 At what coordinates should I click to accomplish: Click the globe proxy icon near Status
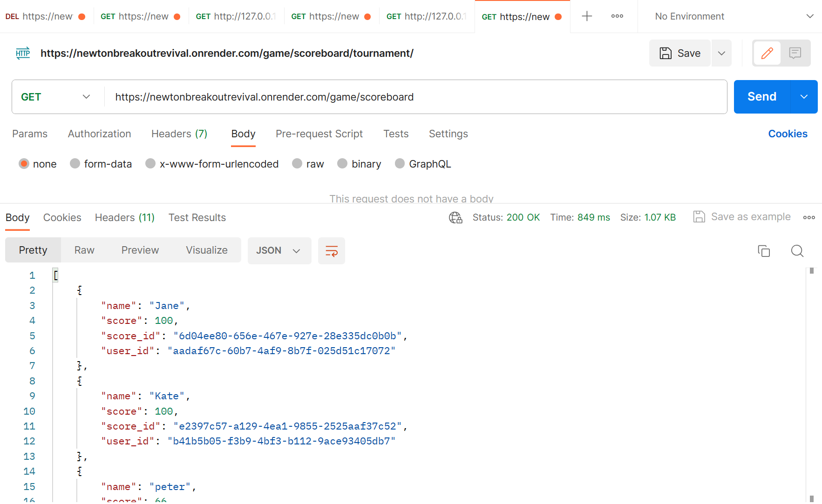(x=455, y=217)
